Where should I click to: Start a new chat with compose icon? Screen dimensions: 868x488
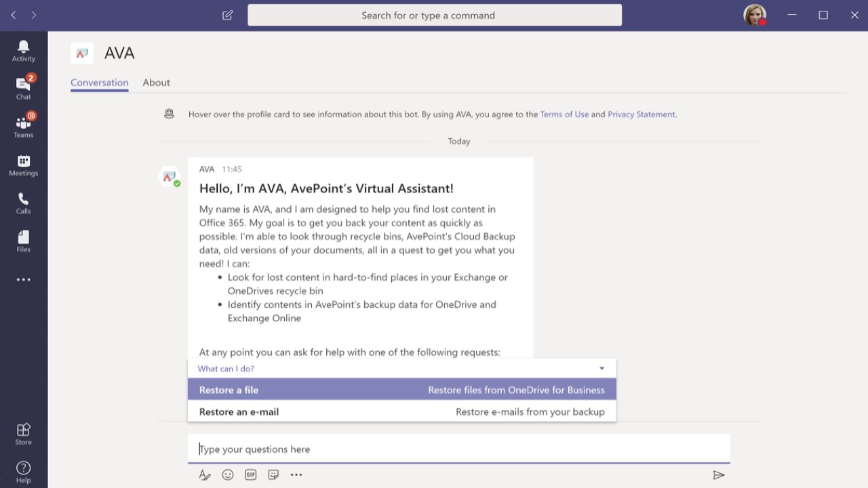[x=228, y=15]
